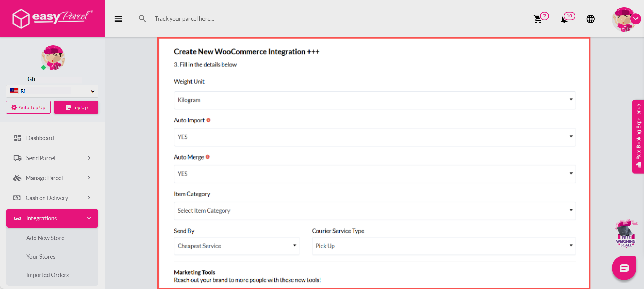Expand the profile avatar dropdown arrow

[x=636, y=19]
